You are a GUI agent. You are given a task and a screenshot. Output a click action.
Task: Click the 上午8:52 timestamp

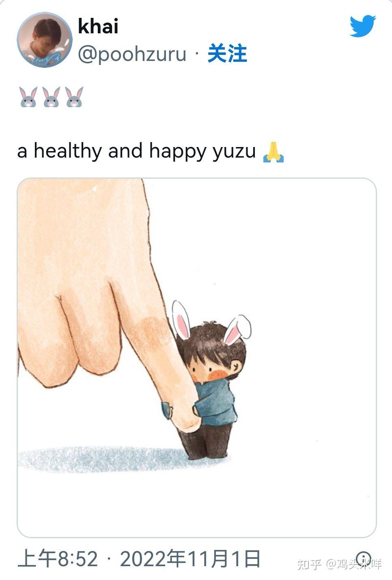pos(58,559)
